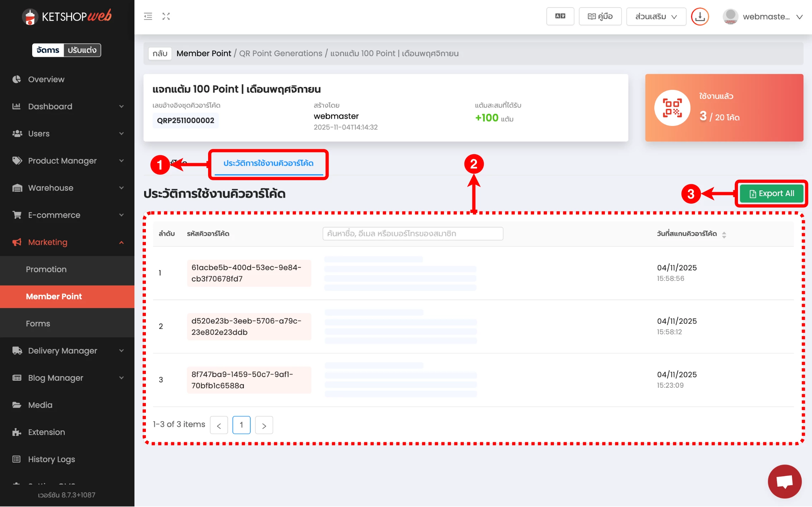Image resolution: width=812 pixels, height=507 pixels.
Task: Open the Promotion submenu item
Action: pyautogui.click(x=46, y=269)
